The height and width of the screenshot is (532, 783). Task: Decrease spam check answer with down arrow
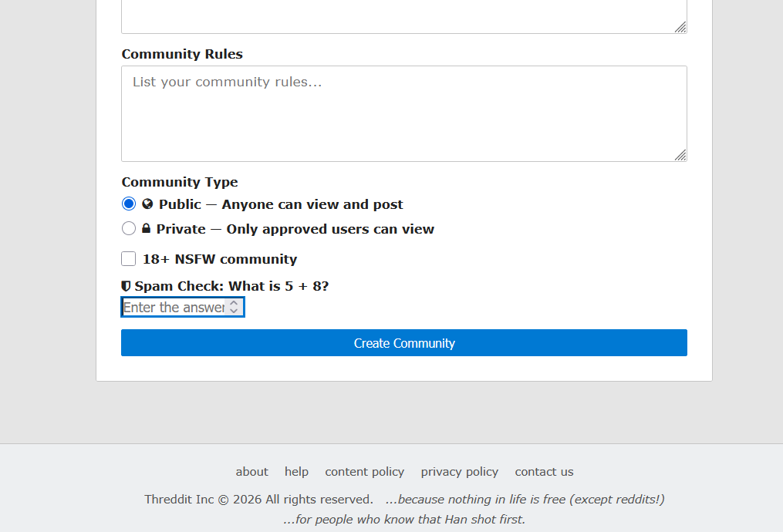[234, 311]
